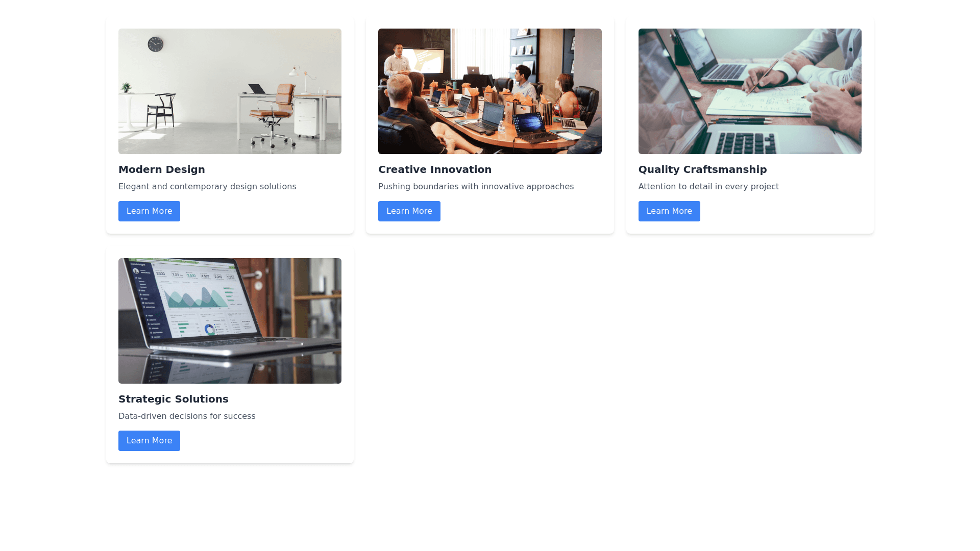Click the team meeting room photo
Screen dimensions: 980x551
(490, 91)
